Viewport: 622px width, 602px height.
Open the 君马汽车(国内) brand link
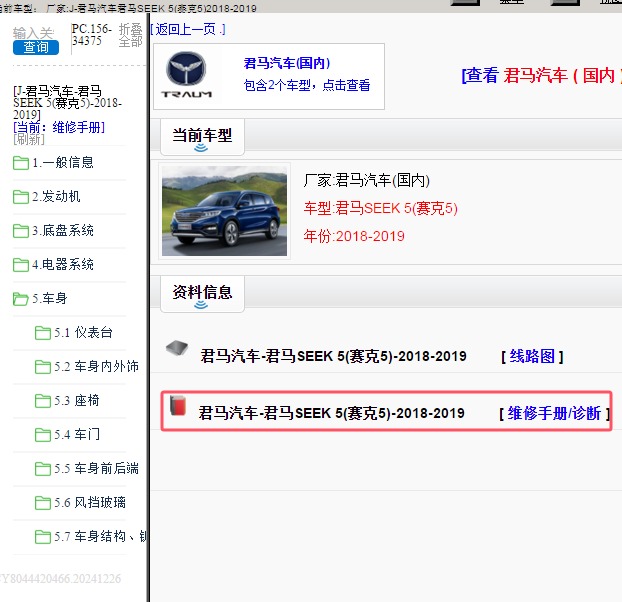pos(287,63)
